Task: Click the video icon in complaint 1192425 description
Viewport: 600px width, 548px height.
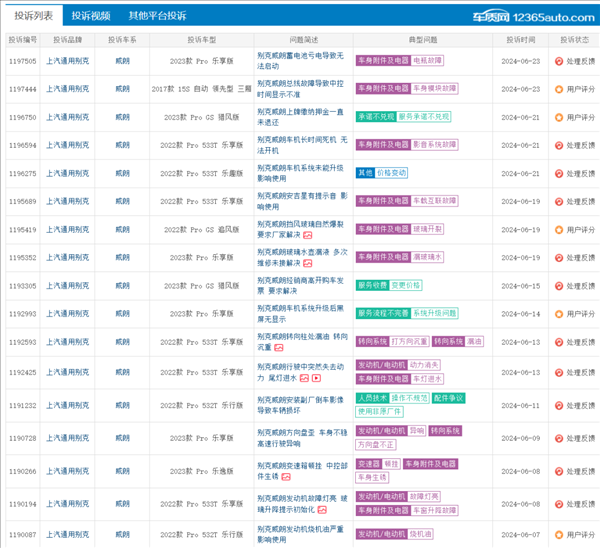Action: click(x=317, y=379)
